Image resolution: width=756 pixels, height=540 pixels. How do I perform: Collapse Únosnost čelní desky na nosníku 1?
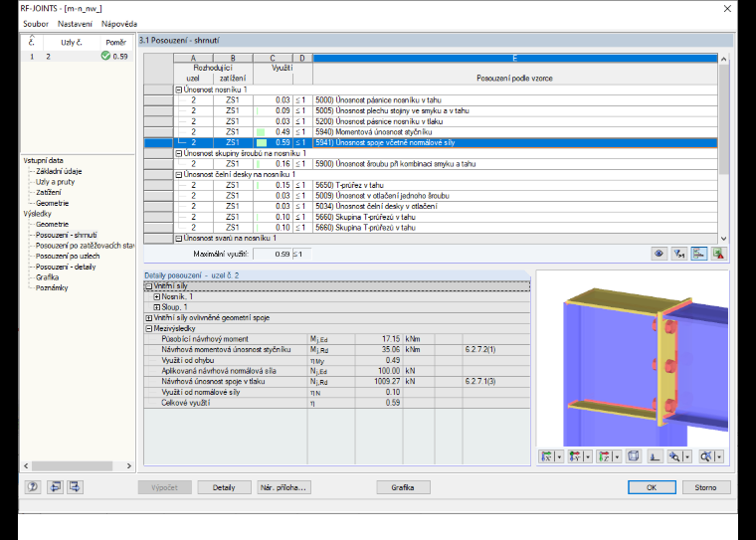tap(178, 175)
